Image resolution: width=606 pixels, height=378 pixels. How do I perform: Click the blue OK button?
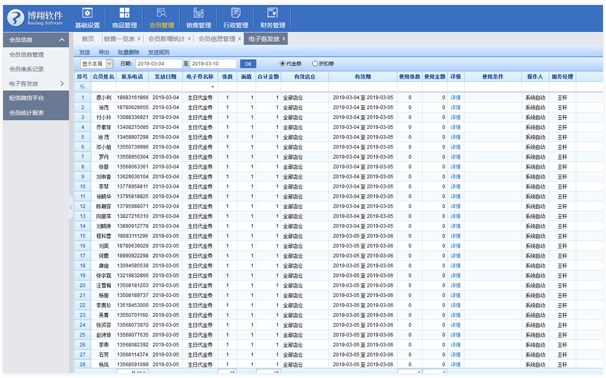248,64
